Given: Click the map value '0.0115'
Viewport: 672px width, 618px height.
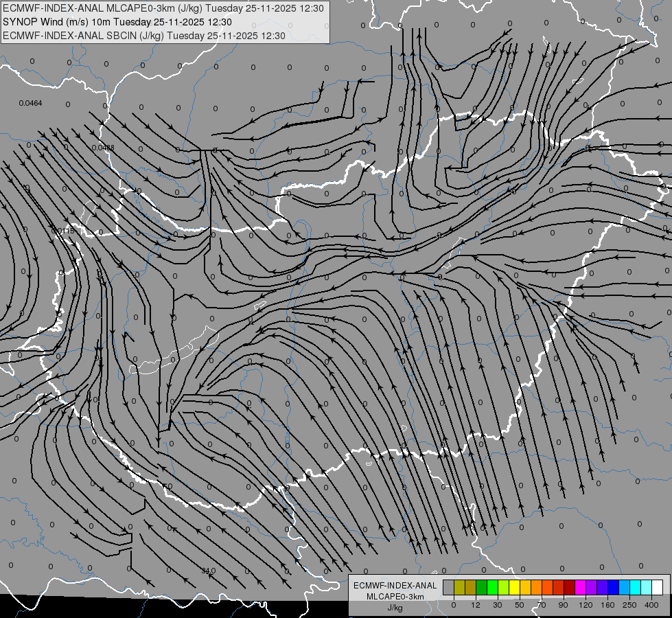Looking at the screenshot, I should 62,231.
